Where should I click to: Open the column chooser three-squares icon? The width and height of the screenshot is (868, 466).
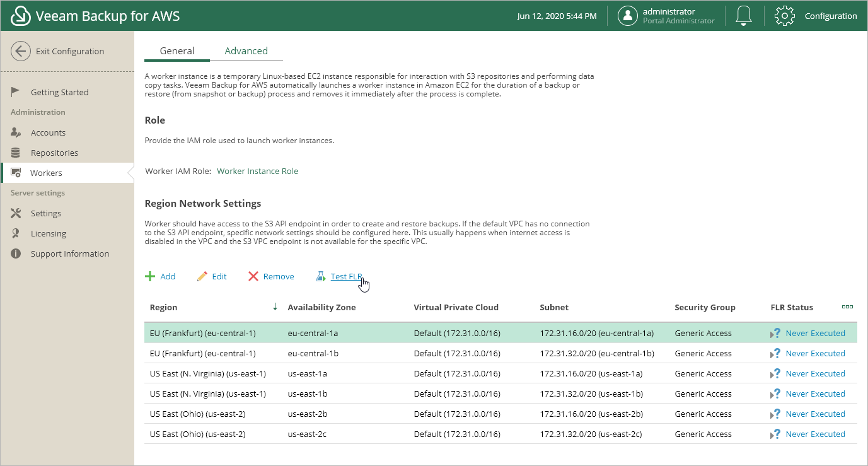[x=847, y=307]
